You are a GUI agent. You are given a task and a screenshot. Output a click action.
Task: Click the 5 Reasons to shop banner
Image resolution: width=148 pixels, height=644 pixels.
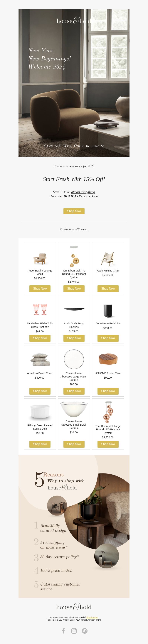74,527
